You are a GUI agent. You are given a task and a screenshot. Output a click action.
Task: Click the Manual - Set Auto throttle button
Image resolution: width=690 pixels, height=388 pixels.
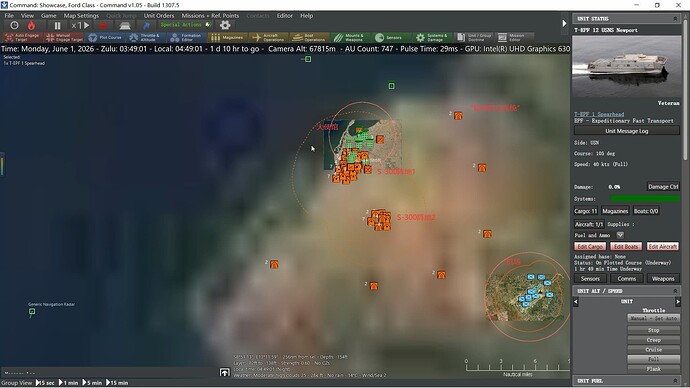653,318
